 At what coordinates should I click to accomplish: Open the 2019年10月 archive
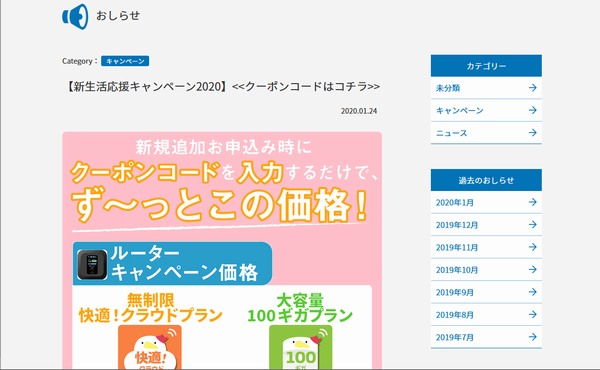486,270
